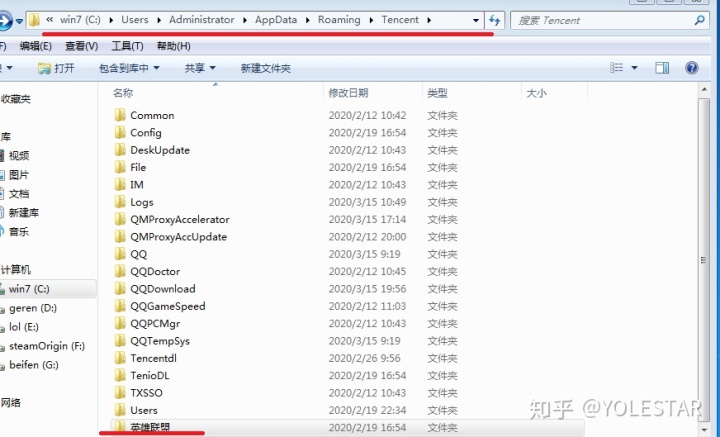
Task: Click the Logs folder icon
Action: [120, 202]
